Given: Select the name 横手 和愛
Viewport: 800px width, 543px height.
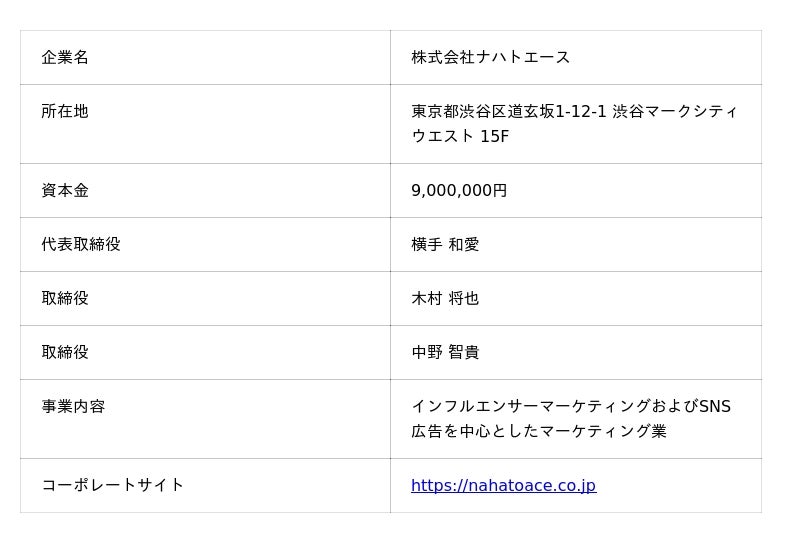Looking at the screenshot, I should (x=445, y=245).
